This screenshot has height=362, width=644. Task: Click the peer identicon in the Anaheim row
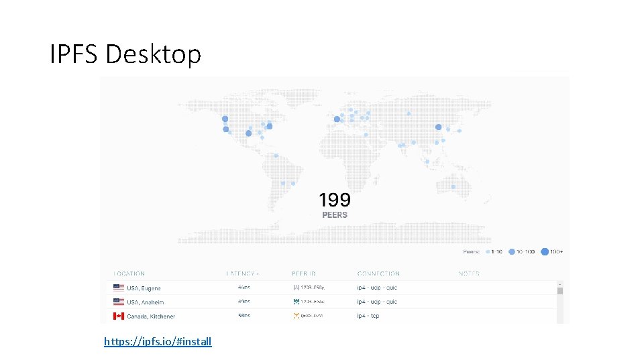point(296,302)
